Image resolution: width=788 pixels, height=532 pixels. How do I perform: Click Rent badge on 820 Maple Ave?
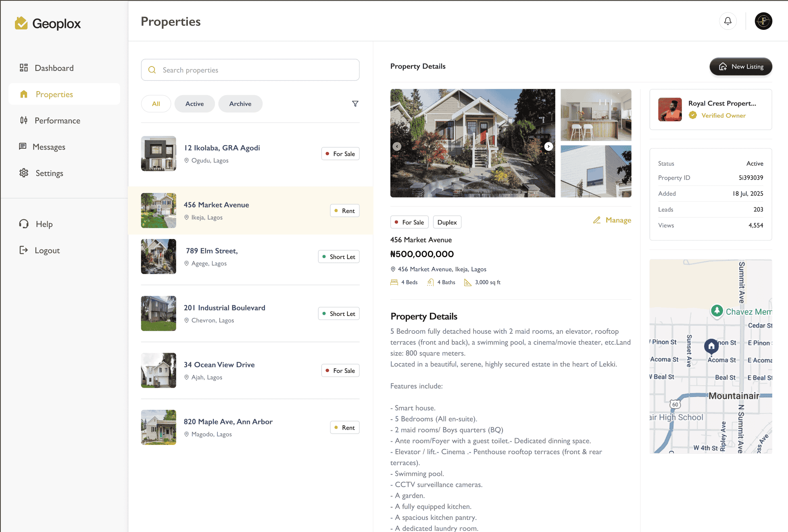pos(345,427)
